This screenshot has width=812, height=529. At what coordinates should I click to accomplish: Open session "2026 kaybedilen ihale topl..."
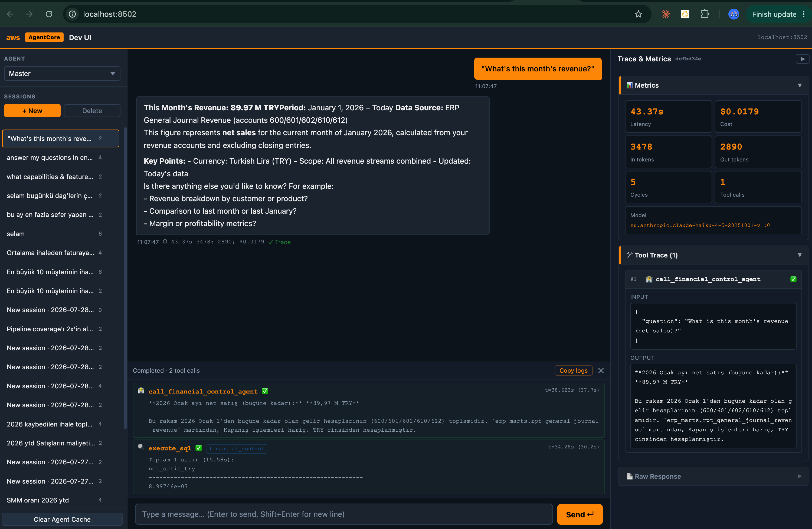point(61,424)
